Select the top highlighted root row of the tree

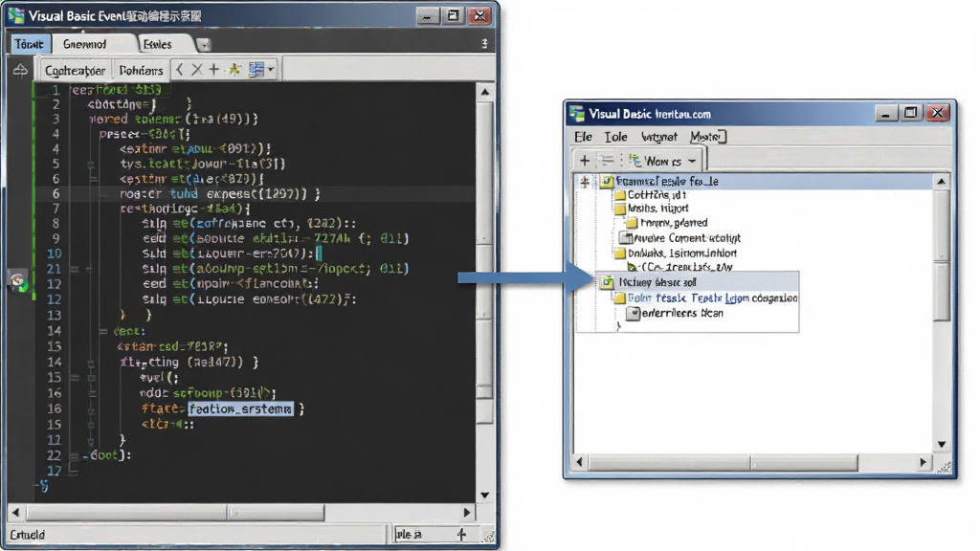point(754,181)
